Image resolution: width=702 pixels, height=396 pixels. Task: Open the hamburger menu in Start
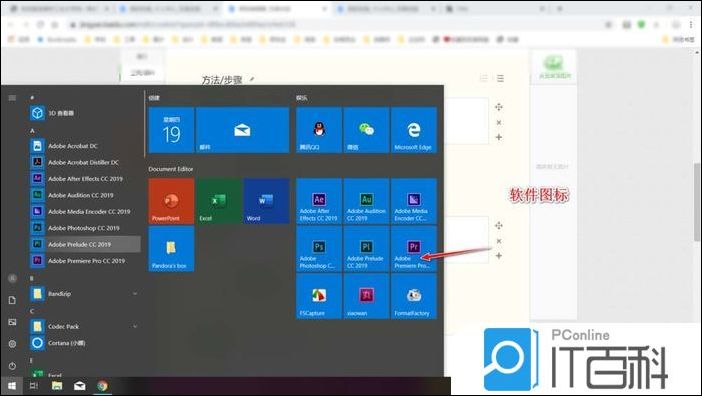pos(12,98)
